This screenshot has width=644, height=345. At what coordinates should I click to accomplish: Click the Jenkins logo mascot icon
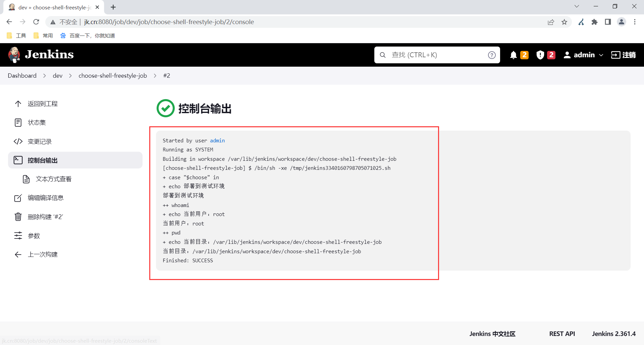14,55
